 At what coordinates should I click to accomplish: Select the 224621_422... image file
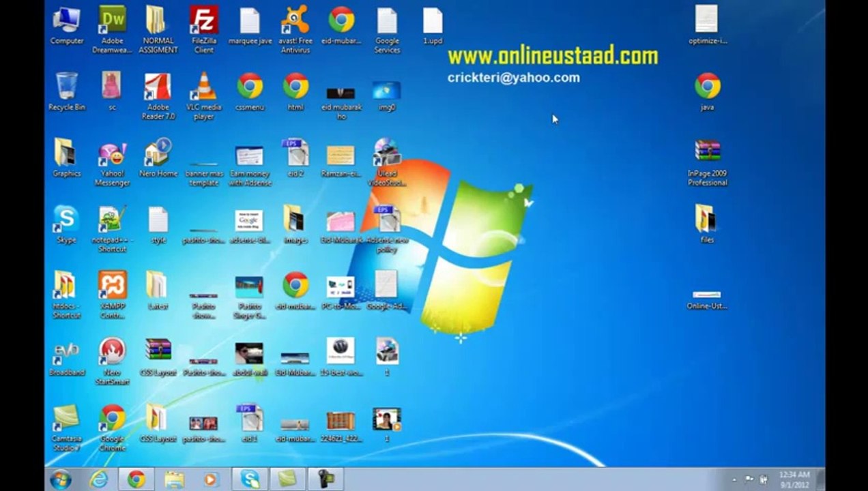pos(341,426)
